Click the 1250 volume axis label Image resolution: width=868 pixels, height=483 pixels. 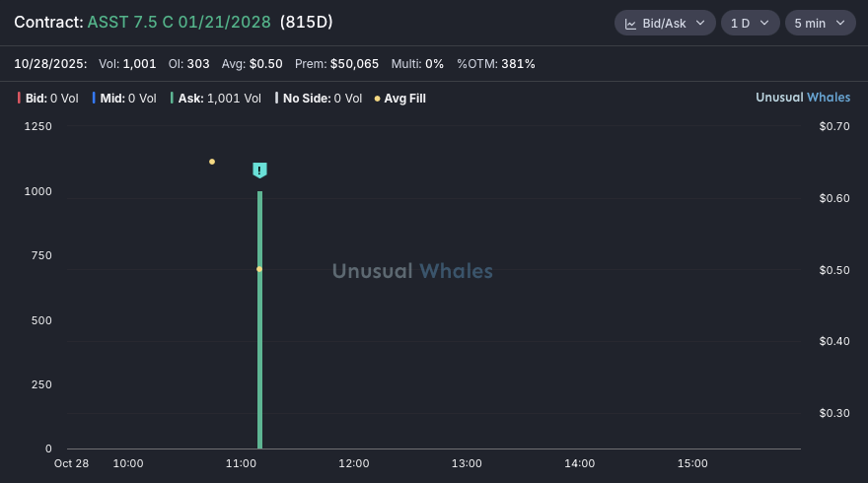click(38, 126)
